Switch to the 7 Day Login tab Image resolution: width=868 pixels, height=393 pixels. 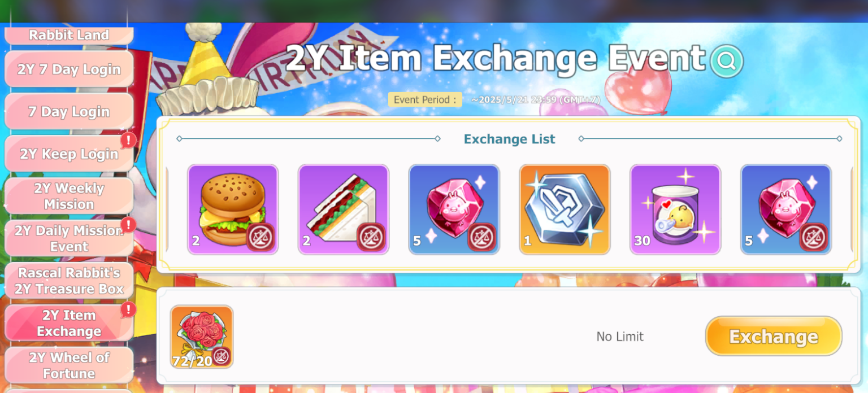(69, 112)
